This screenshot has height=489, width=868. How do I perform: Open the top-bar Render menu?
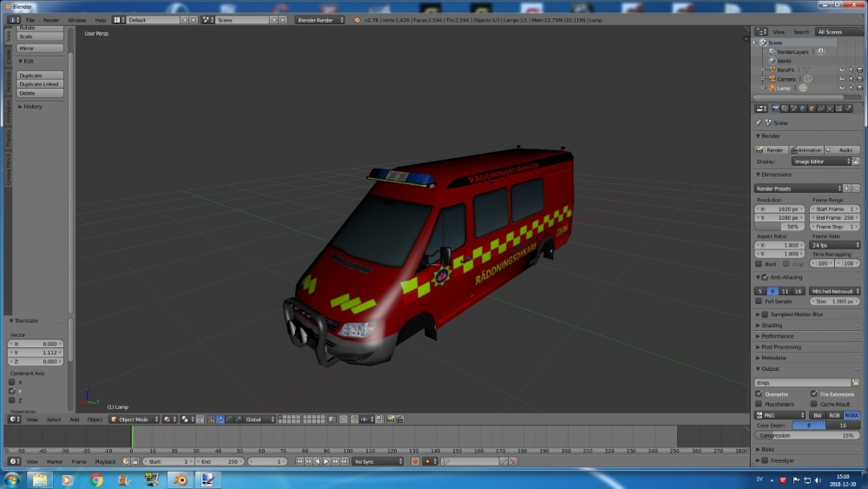coord(51,20)
